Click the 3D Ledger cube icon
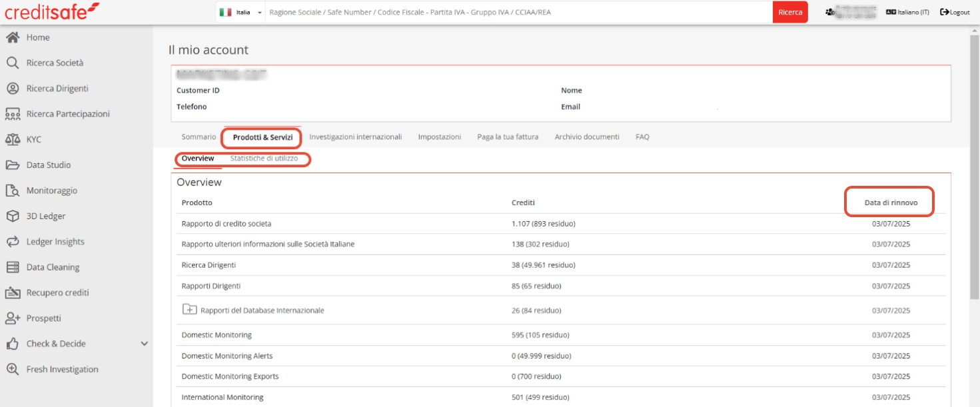Image resolution: width=980 pixels, height=407 pixels. click(x=12, y=216)
